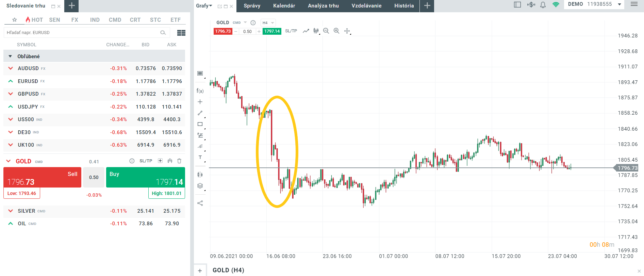Zoom in on the chart
This screenshot has width=644, height=276.
[x=336, y=31]
